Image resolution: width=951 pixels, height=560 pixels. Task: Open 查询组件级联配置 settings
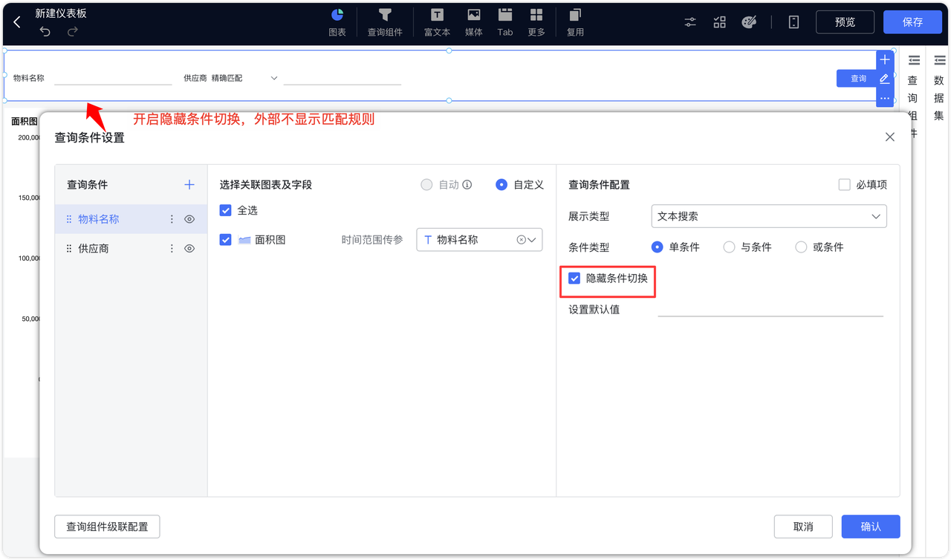pos(107,527)
